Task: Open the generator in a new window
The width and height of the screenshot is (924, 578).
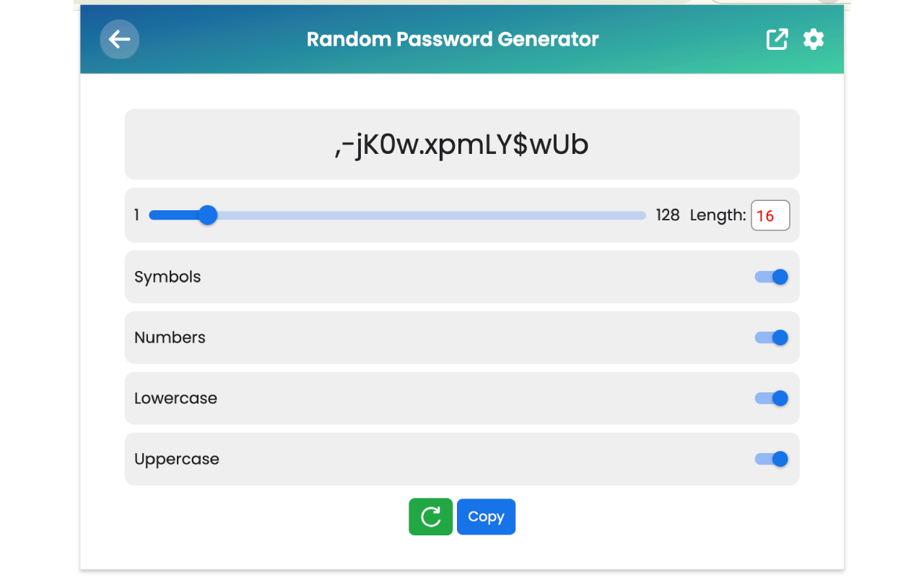Action: 777,39
